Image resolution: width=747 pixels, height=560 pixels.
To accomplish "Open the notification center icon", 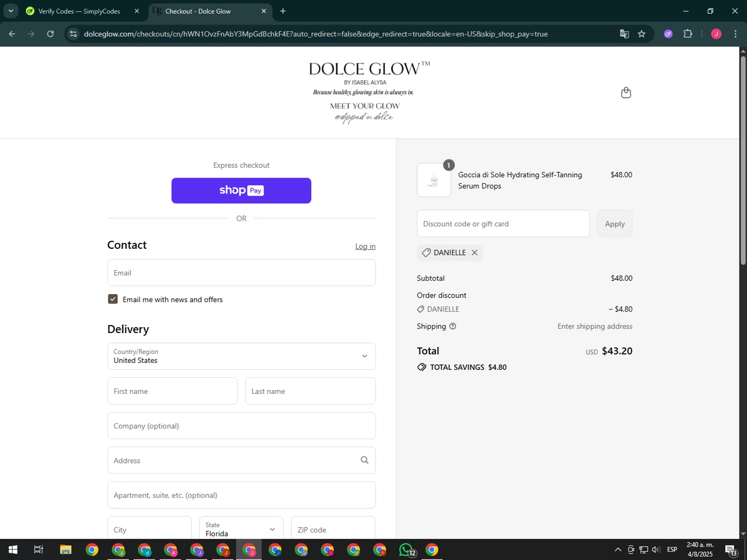I will [x=731, y=550].
